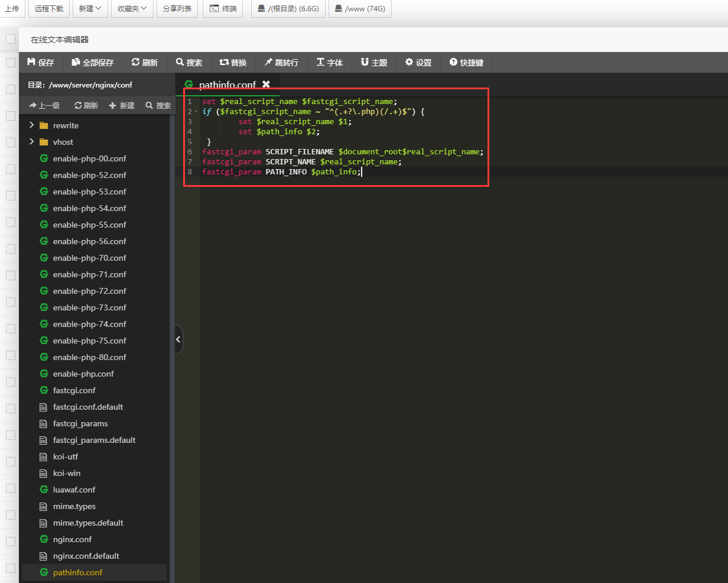The image size is (728, 583).
Task: Expand the vhost folder
Action: [31, 142]
